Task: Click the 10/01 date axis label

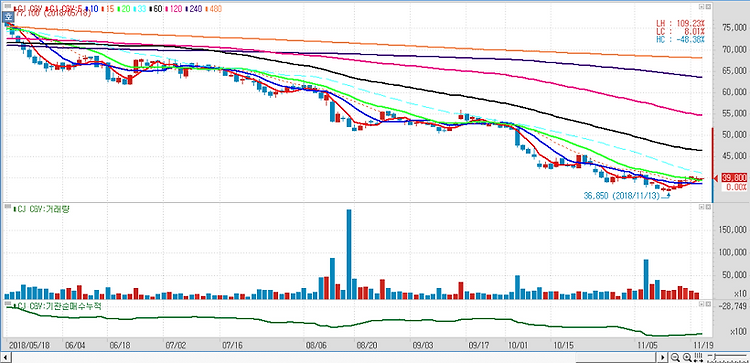Action: (x=518, y=344)
